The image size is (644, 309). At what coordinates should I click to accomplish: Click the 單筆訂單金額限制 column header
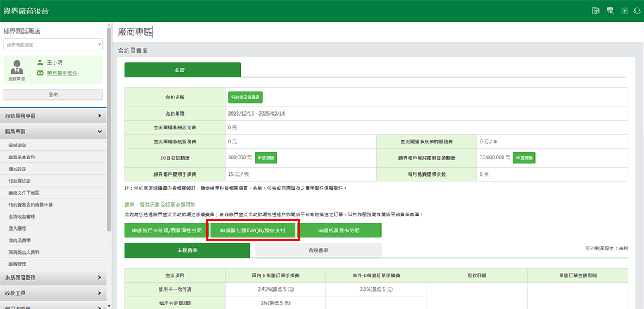pos(578,275)
